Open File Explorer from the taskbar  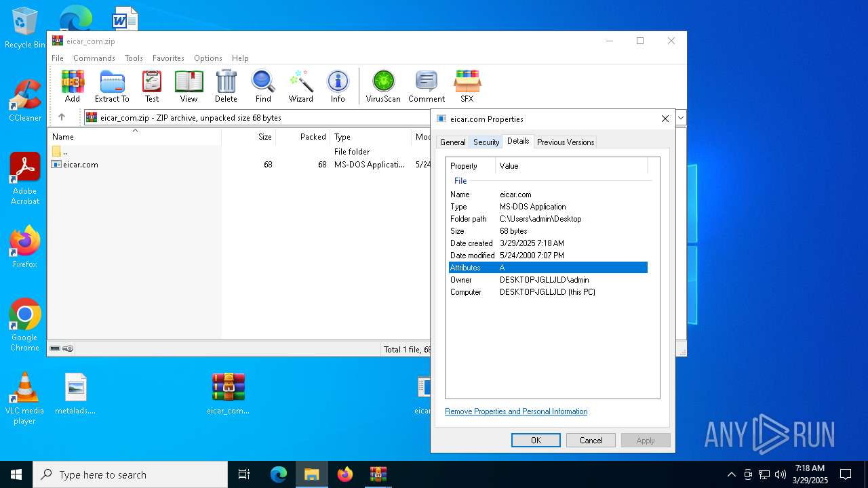point(312,474)
